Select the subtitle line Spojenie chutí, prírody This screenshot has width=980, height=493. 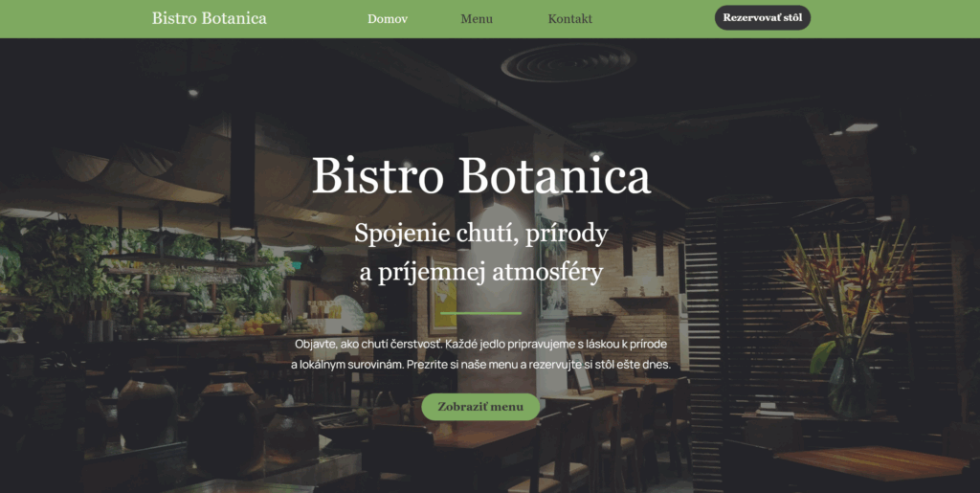pos(481,233)
